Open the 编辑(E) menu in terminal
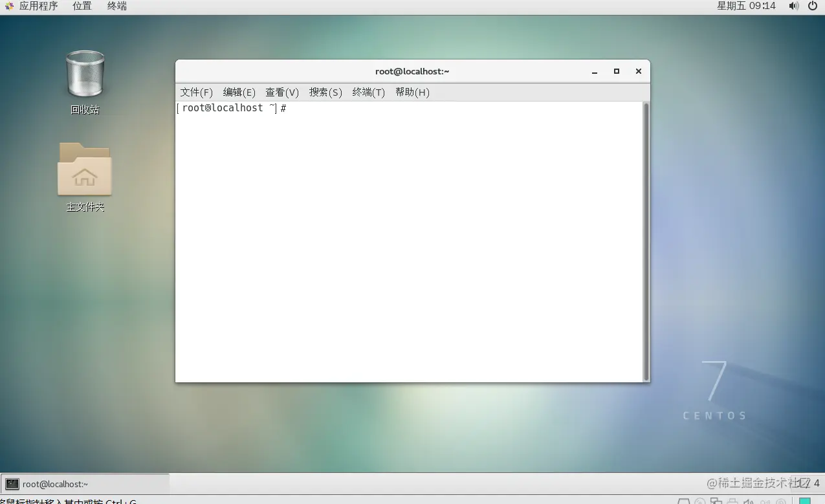 (x=239, y=92)
